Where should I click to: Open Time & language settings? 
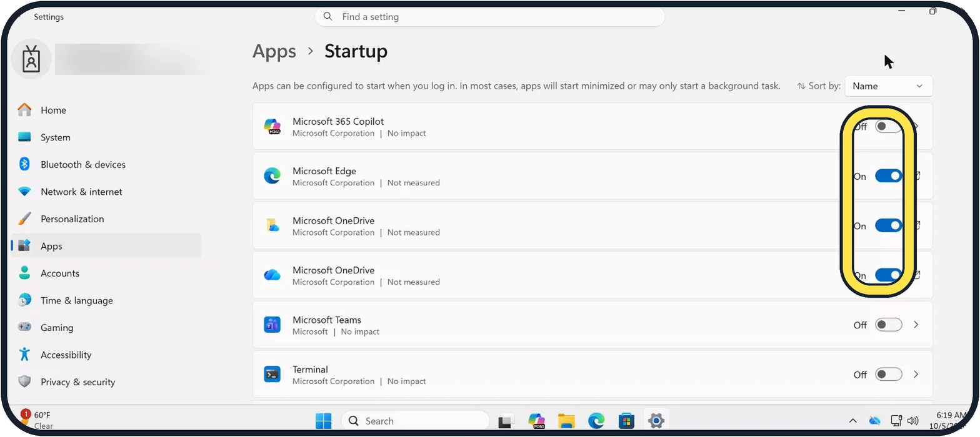tap(106, 300)
